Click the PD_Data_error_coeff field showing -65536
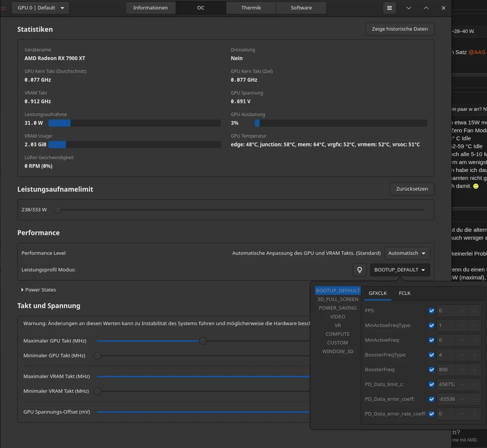 (x=446, y=399)
